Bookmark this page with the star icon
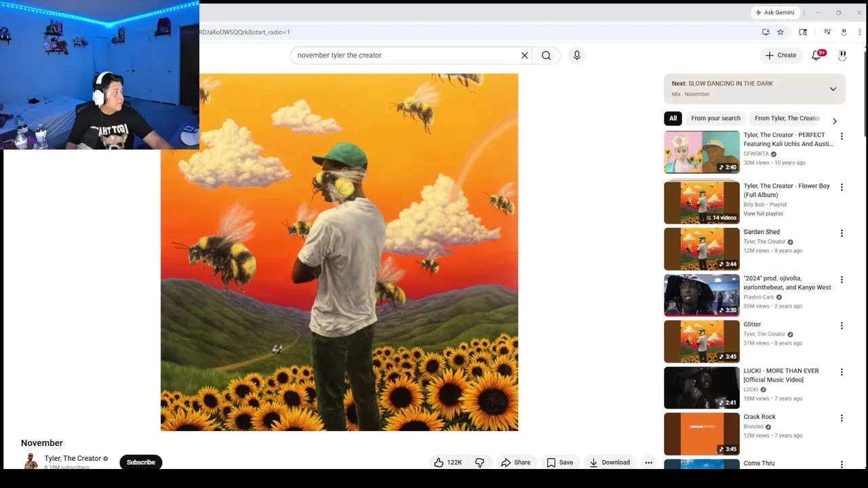Screen dimensions: 868x488 [781, 32]
